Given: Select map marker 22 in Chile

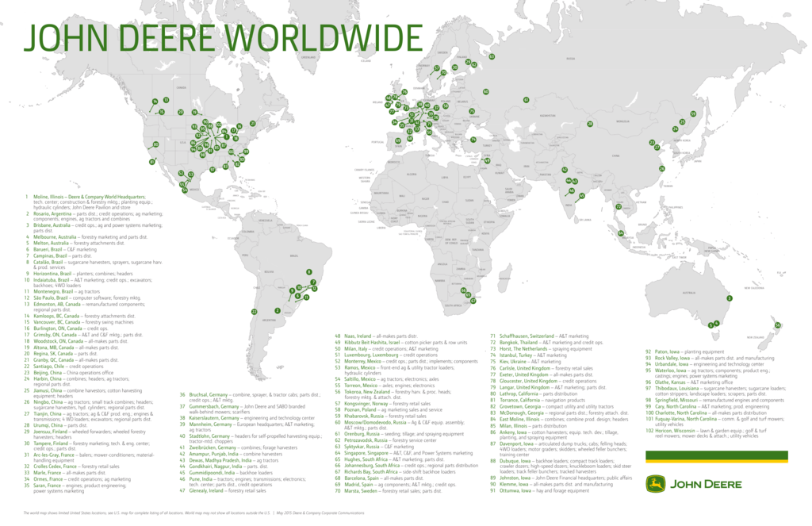Looking at the screenshot, I should [254, 312].
